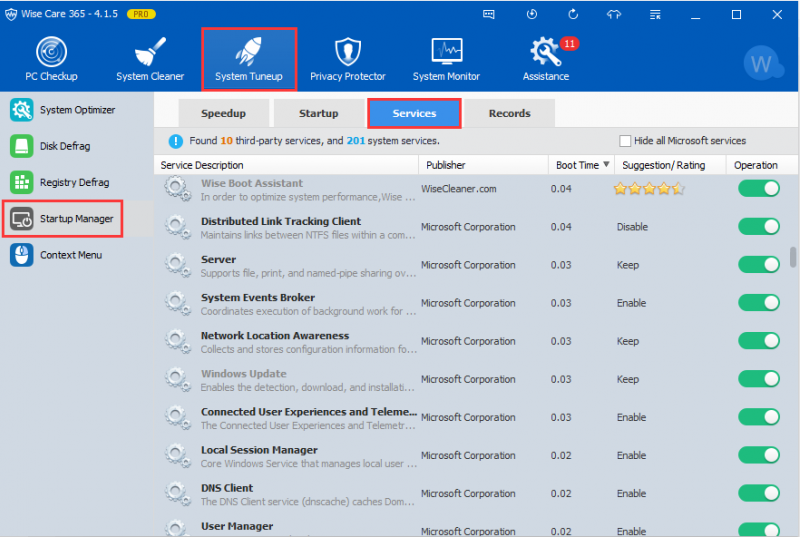Click star rating of Wise Boot Assistant
Image resolution: width=800 pixels, height=537 pixels.
pos(648,189)
